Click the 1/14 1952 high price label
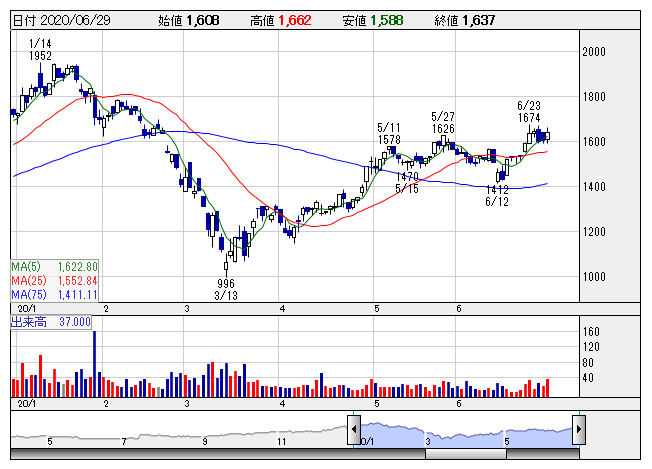 [40, 49]
